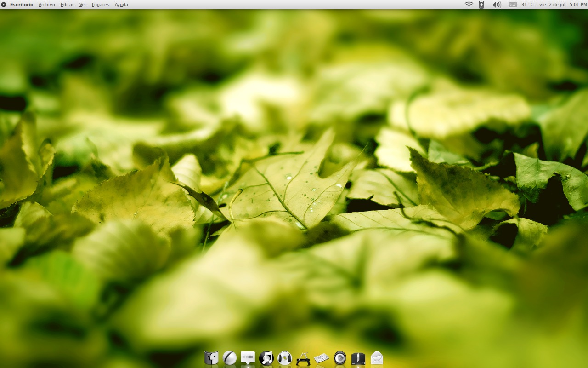Image resolution: width=588 pixels, height=368 pixels.
Task: Open the Lugares menu
Action: click(101, 5)
